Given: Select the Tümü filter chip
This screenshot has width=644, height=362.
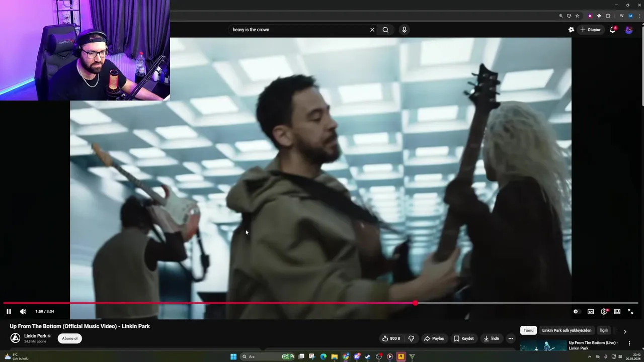Looking at the screenshot, I should [x=528, y=330].
